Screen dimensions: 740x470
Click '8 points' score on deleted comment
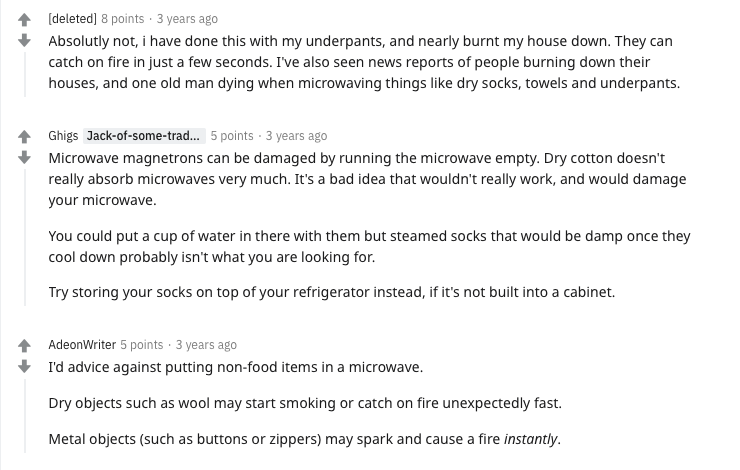[123, 19]
